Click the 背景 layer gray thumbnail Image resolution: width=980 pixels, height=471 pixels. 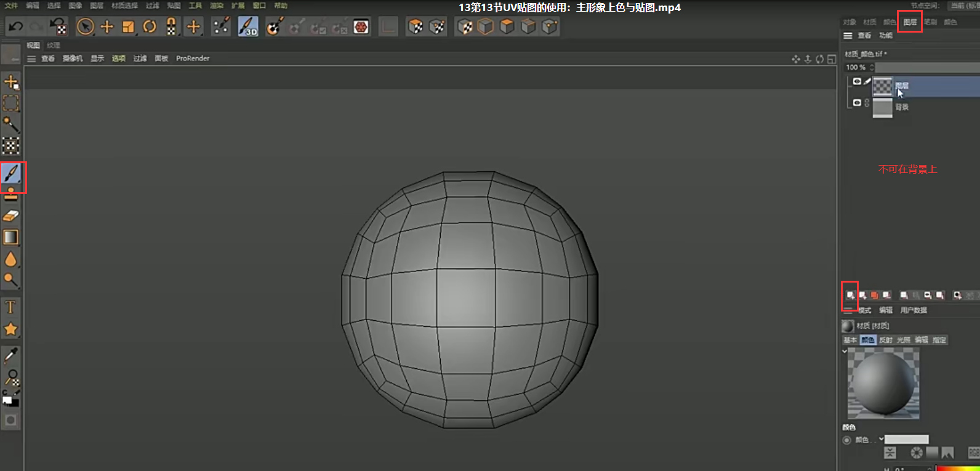(883, 108)
